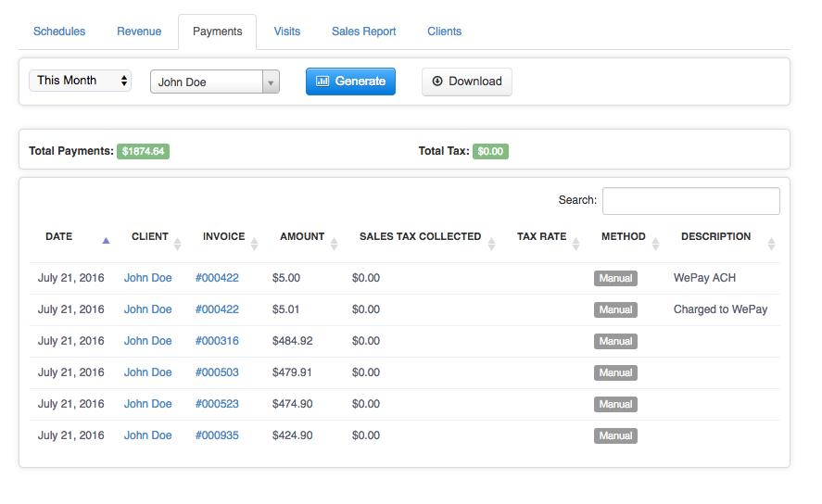Click Manual badge in $424.90 row
Image resolution: width=822 pixels, height=504 pixels.
click(x=615, y=435)
